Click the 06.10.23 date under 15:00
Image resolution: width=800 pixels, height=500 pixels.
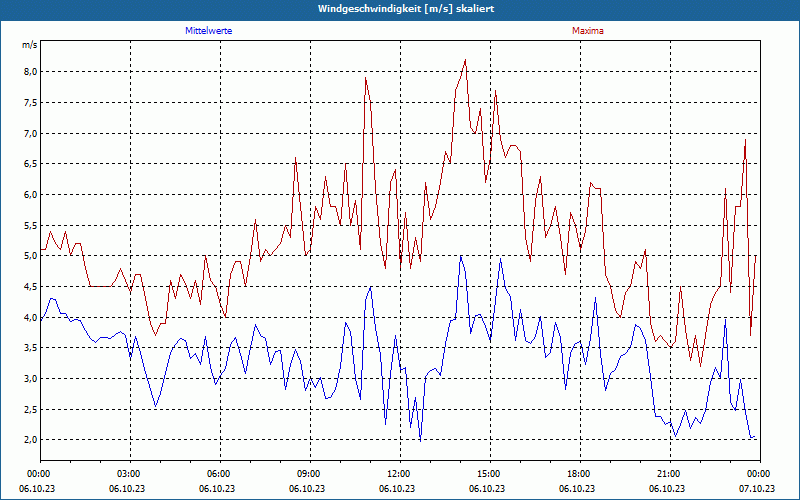(487, 488)
